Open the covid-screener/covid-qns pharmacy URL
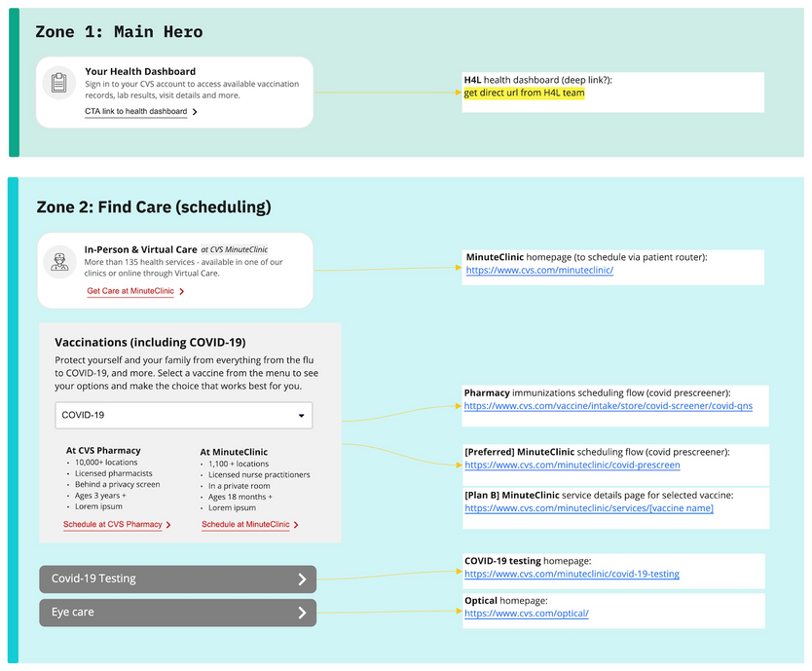Viewport: 812px width, 671px height. [x=608, y=406]
